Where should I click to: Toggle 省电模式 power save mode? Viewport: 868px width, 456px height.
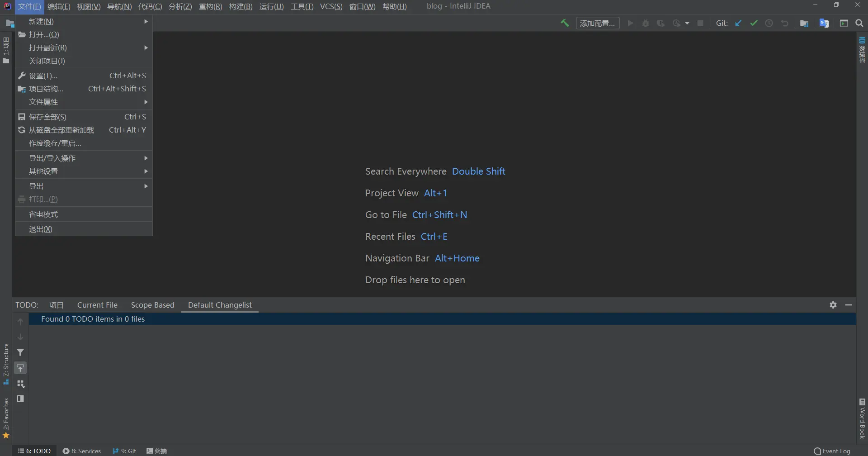(84, 214)
